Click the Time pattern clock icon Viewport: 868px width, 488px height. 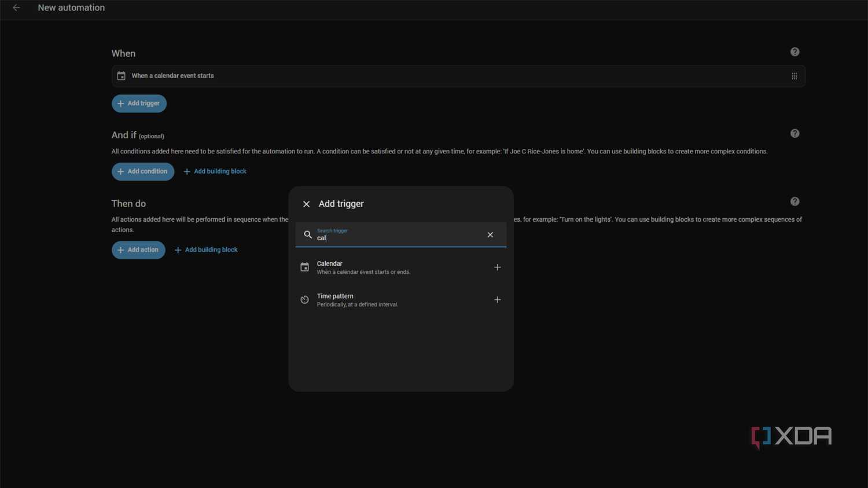[304, 300]
